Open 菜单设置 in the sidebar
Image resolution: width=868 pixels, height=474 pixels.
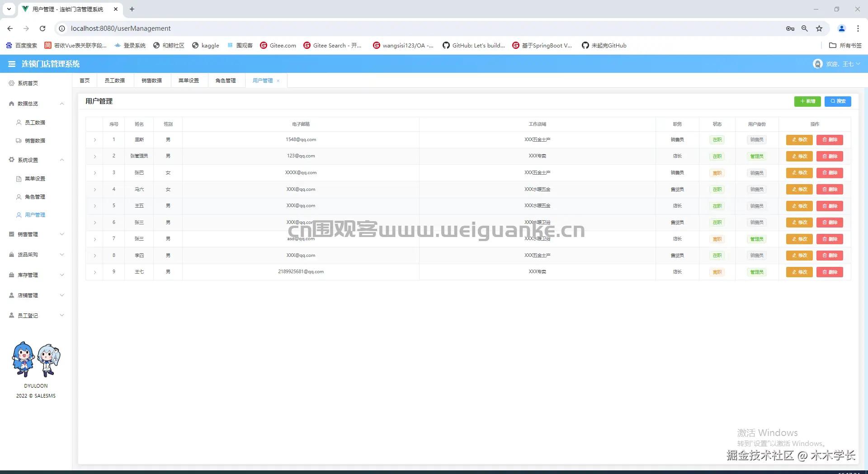[35, 179]
